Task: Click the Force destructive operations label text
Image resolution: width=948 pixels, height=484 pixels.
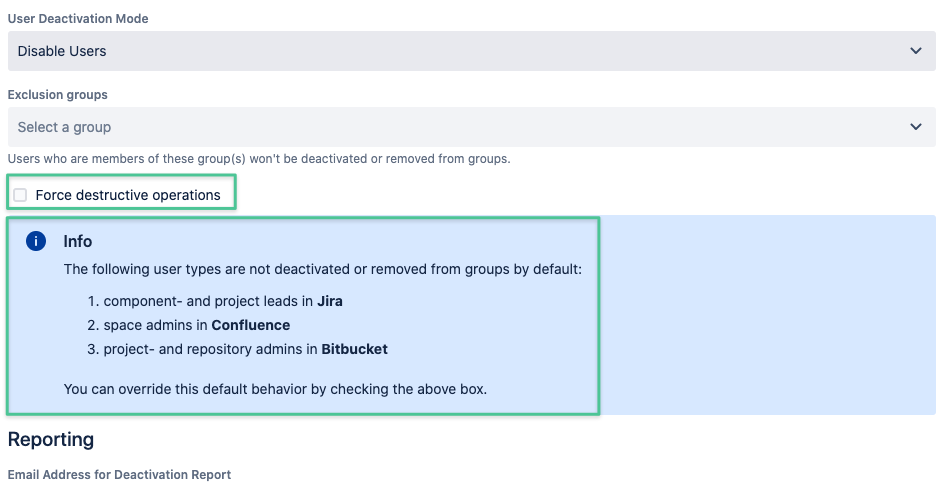Action: click(128, 195)
